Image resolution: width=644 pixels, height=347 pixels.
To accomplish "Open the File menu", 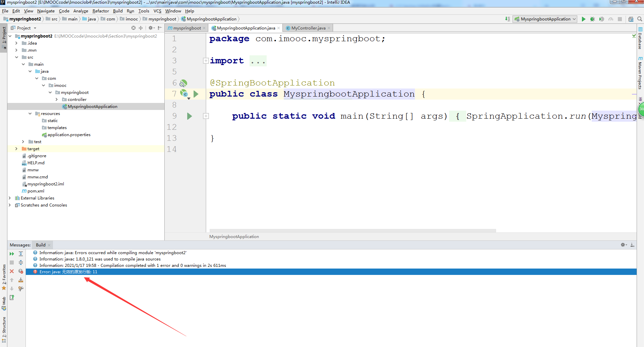I will (x=5, y=11).
